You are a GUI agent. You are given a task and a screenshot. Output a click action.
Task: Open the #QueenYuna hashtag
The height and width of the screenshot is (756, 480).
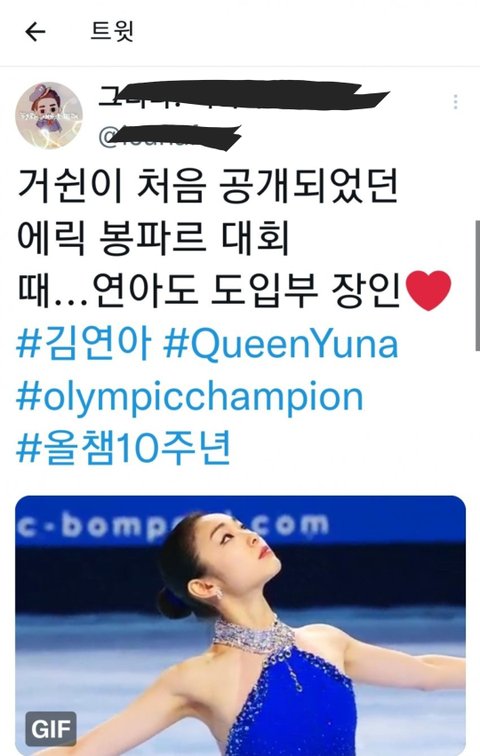[x=281, y=344]
